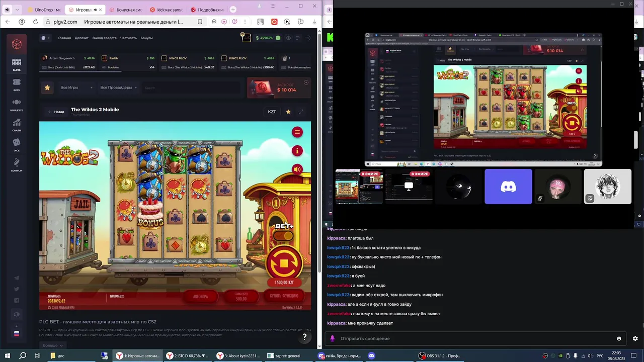644x362 pixels.
Task: Open the slot game hamburger menu
Action: tap(297, 132)
